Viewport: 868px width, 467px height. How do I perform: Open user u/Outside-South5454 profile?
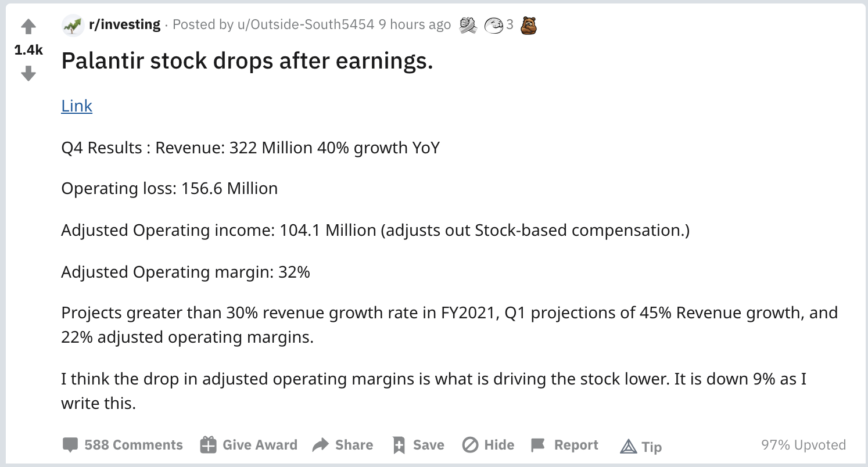point(306,24)
